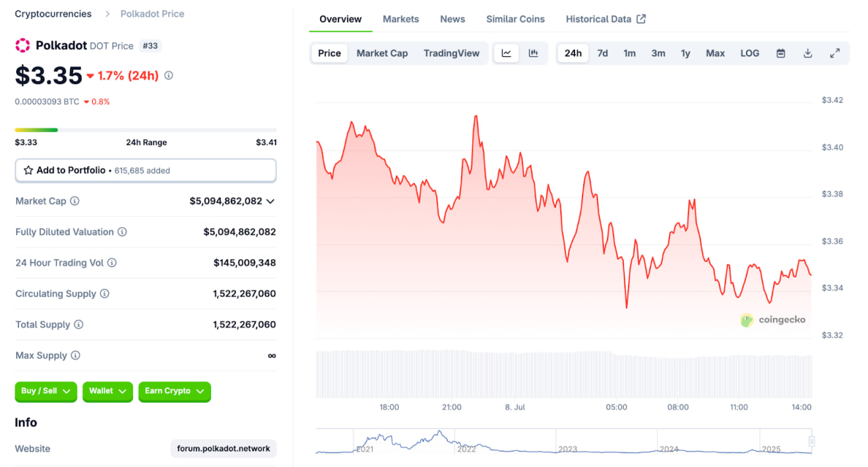Click the 615,685 added text
Image resolution: width=868 pixels, height=467 pixels.
click(142, 171)
